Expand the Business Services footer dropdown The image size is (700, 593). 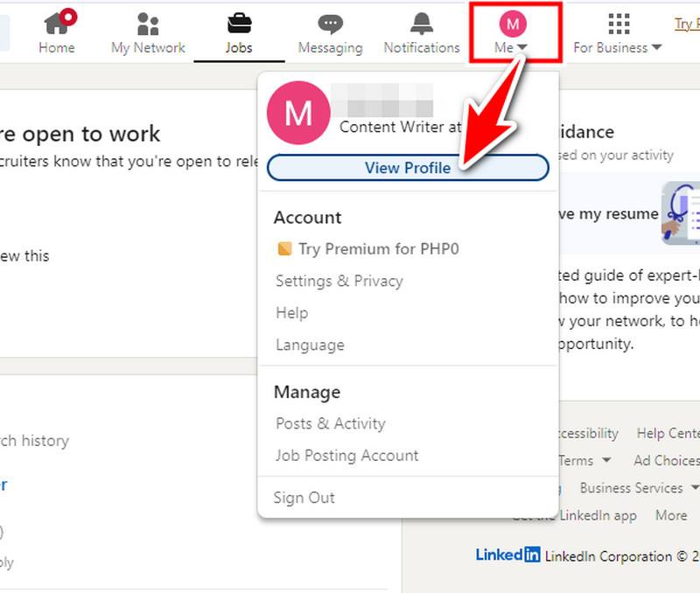pyautogui.click(x=695, y=487)
